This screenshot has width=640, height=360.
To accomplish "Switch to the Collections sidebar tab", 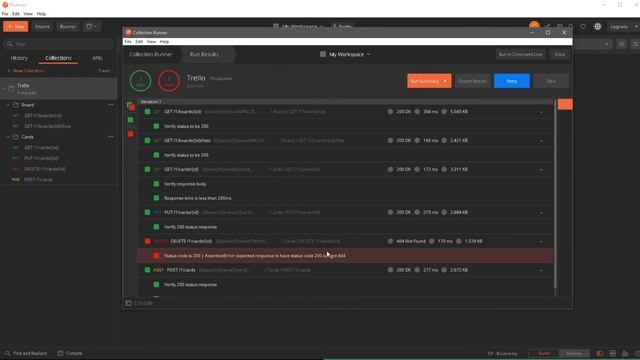I will [x=58, y=58].
